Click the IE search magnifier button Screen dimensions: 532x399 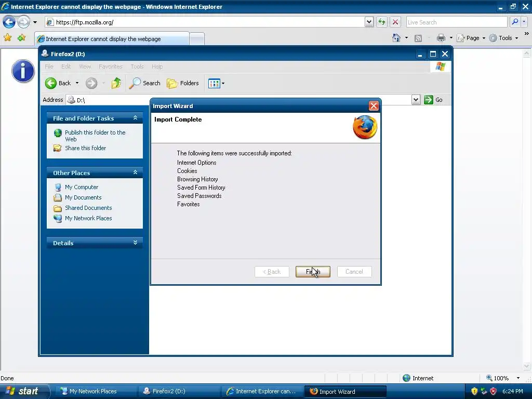tap(515, 22)
